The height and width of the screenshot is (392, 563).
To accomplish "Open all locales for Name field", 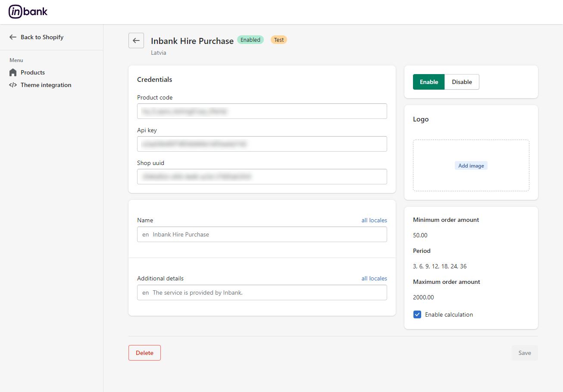I will click(x=374, y=220).
